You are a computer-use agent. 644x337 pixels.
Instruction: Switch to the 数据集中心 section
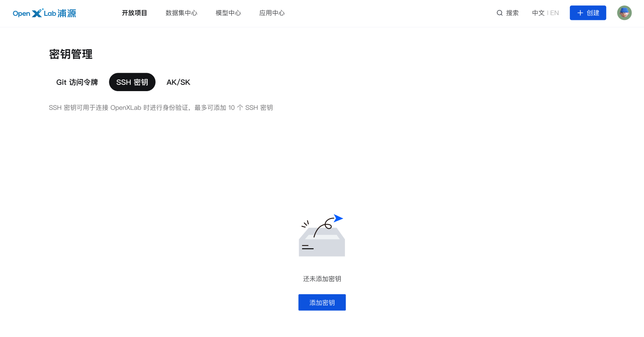pos(181,13)
